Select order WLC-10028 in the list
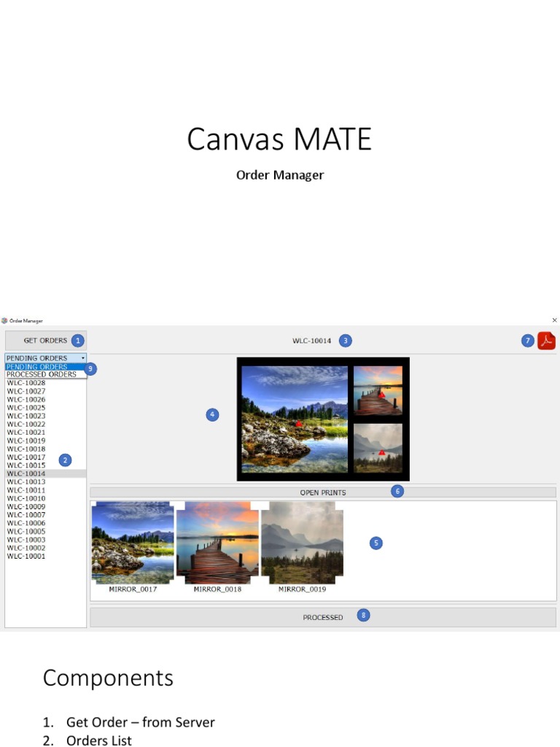Image resolution: width=560 pixels, height=747 pixels. (26, 383)
